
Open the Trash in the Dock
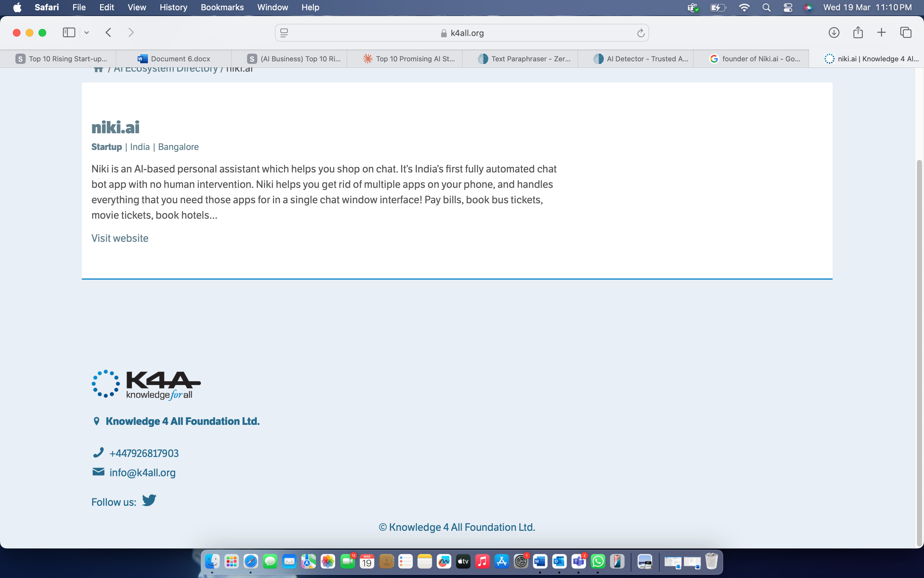click(711, 561)
